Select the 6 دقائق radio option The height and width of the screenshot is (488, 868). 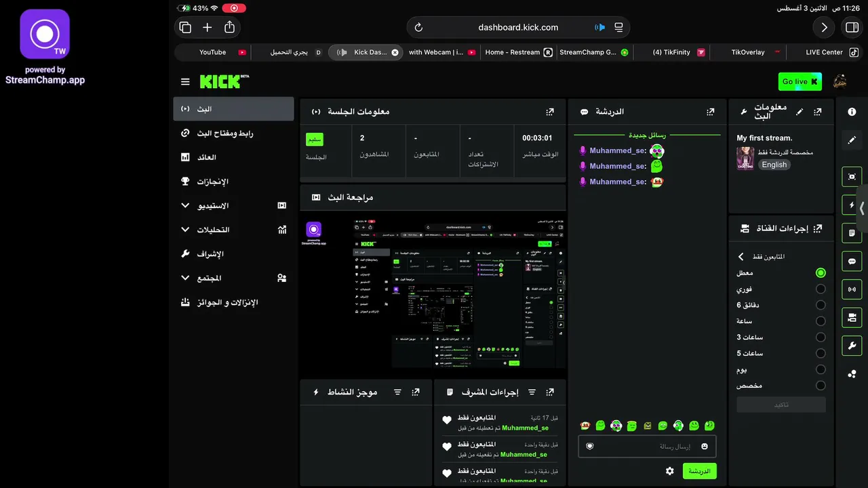click(x=821, y=305)
